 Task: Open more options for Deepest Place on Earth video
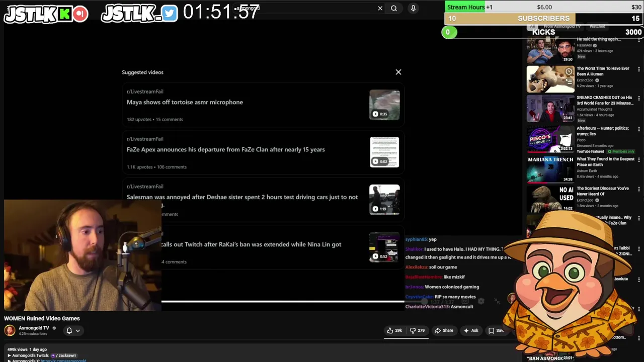point(639,160)
